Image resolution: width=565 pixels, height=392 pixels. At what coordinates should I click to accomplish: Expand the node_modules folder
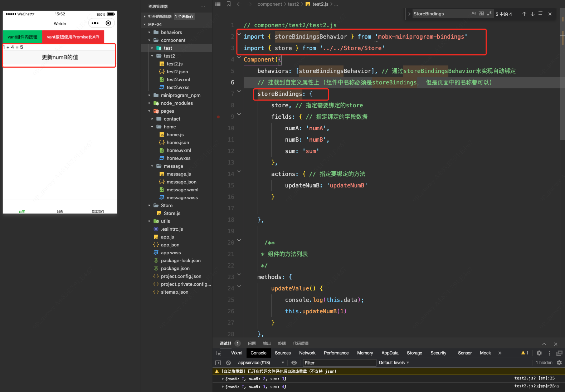click(x=149, y=103)
